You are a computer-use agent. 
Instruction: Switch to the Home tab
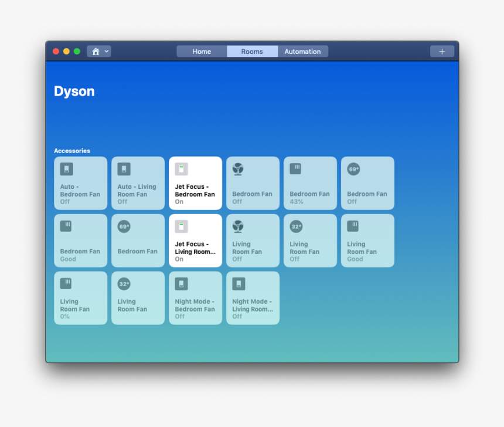(201, 51)
